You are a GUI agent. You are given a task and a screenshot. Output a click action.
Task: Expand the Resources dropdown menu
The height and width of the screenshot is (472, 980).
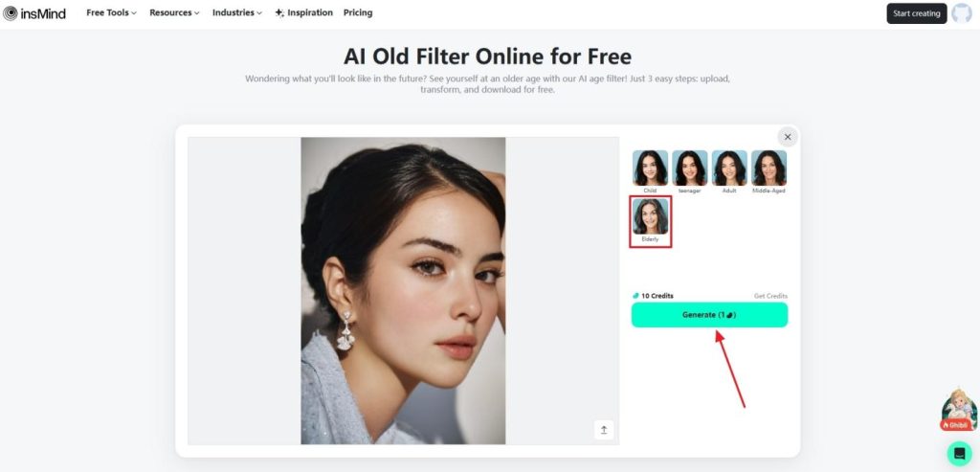174,13
